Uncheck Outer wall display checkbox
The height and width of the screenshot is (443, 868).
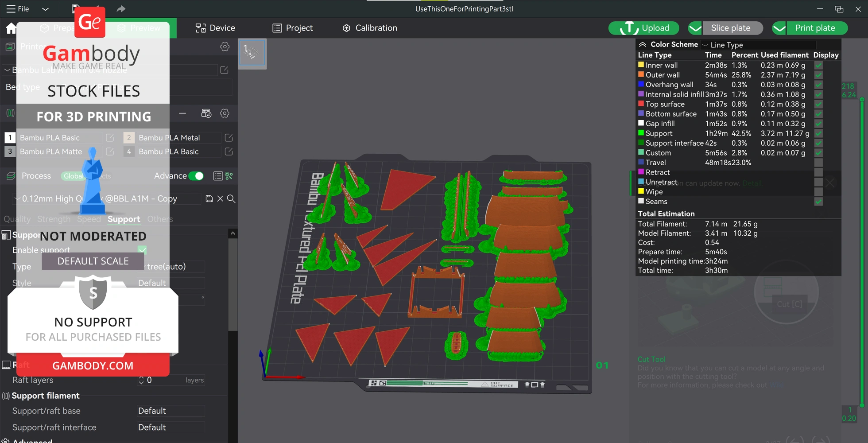tap(818, 75)
